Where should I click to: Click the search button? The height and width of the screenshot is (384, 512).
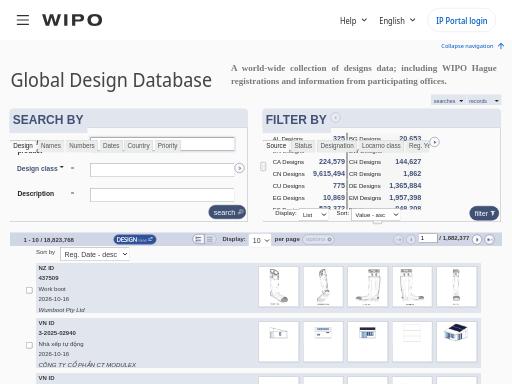click(227, 212)
